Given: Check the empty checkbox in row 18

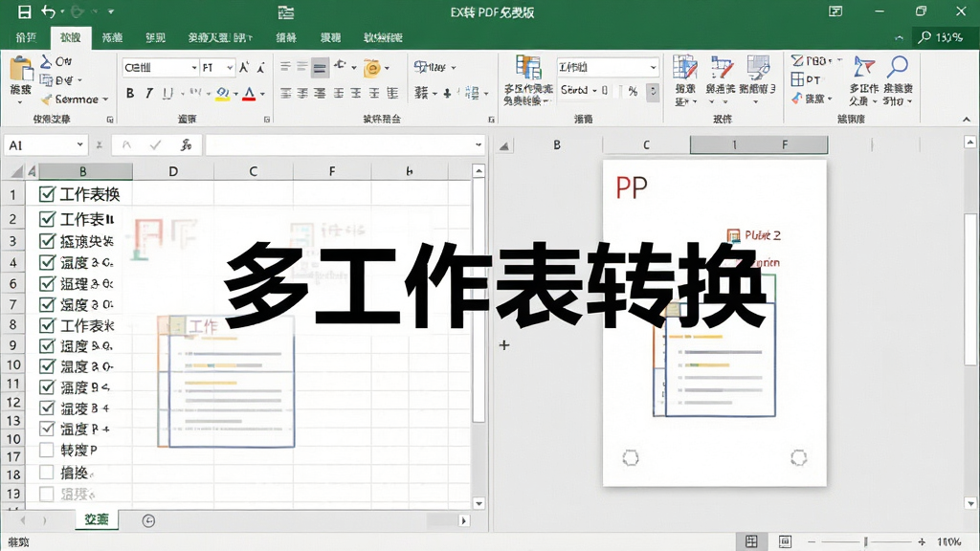Looking at the screenshot, I should (46, 473).
